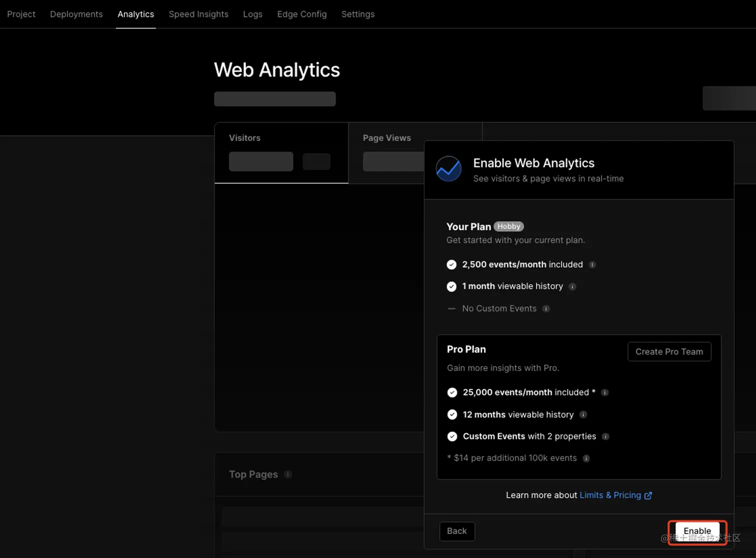Click the Hobby plan badge
This screenshot has width=756, height=558.
508,226
